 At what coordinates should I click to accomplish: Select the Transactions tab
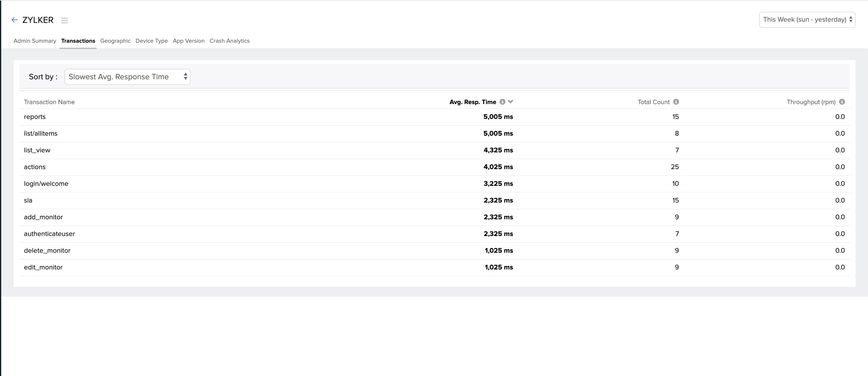tap(78, 41)
